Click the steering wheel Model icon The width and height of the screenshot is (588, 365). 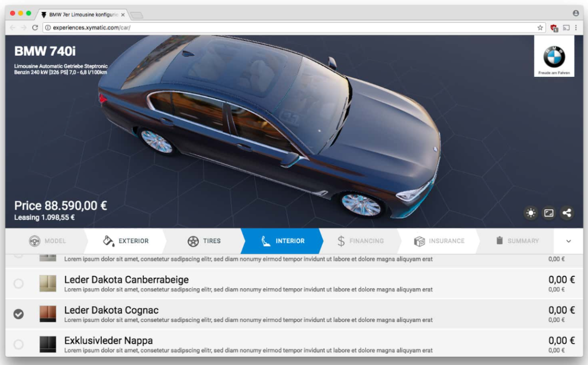[34, 241]
